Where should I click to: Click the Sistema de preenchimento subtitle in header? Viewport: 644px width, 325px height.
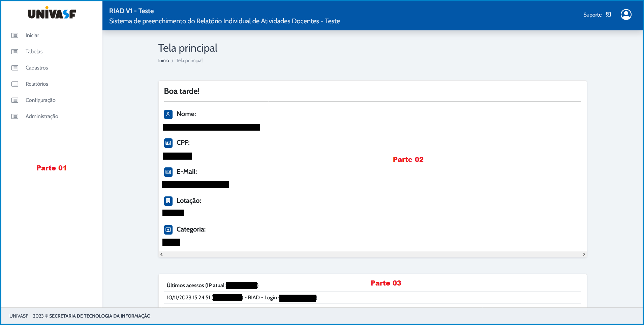[x=224, y=21]
